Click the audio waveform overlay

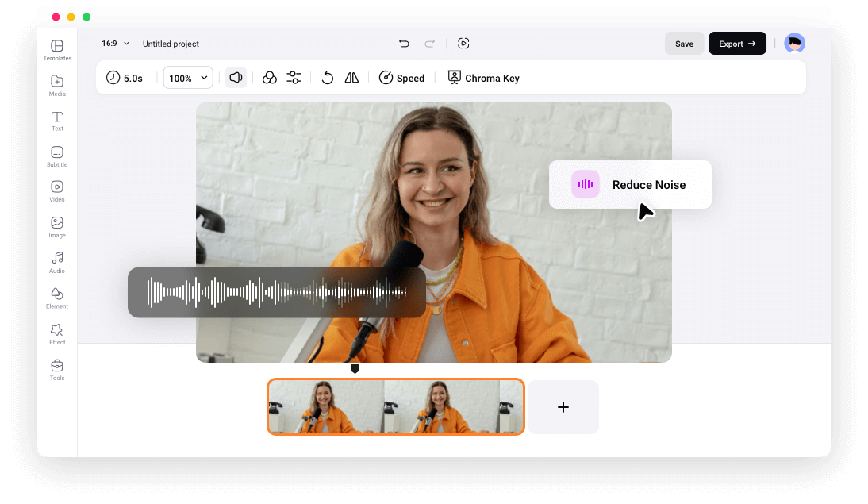tap(277, 292)
